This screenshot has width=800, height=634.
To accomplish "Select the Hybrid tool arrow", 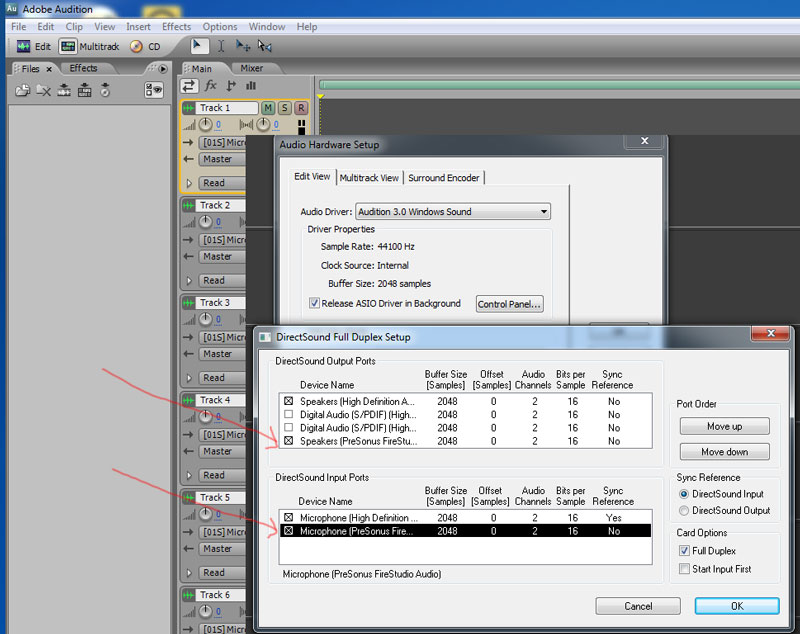I will click(x=199, y=46).
